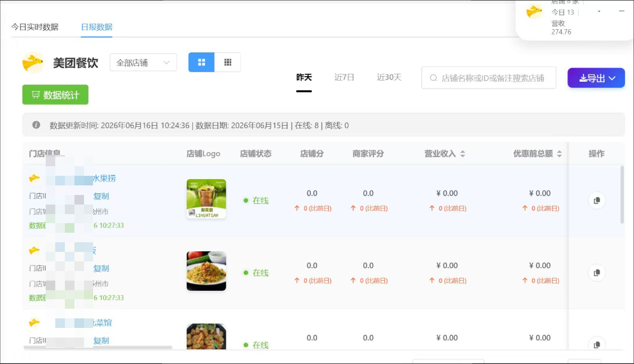Click the Meituan icon in the second store row
634x364 pixels.
pos(34,251)
